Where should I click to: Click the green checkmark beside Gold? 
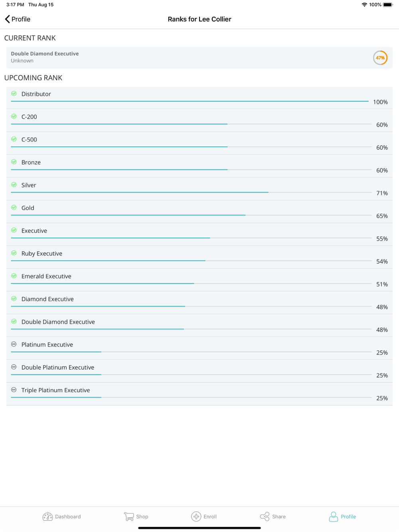point(14,207)
